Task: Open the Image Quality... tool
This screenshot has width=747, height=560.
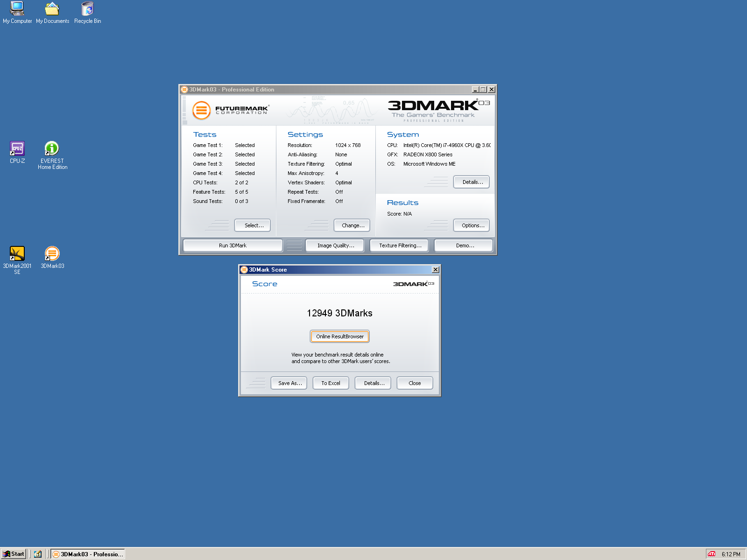Action: (x=335, y=245)
